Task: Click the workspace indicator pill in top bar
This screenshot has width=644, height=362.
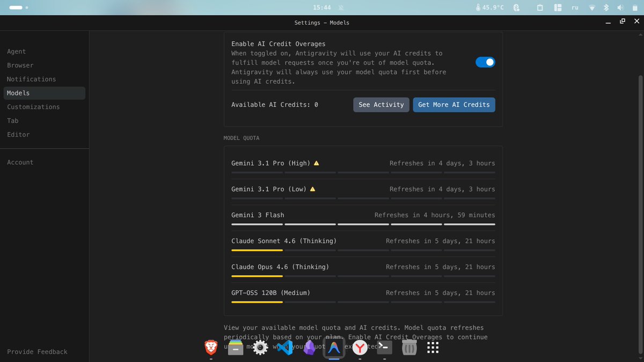Action: (x=19, y=8)
